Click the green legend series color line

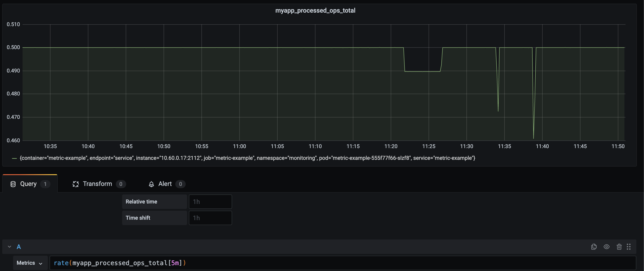[x=14, y=158]
